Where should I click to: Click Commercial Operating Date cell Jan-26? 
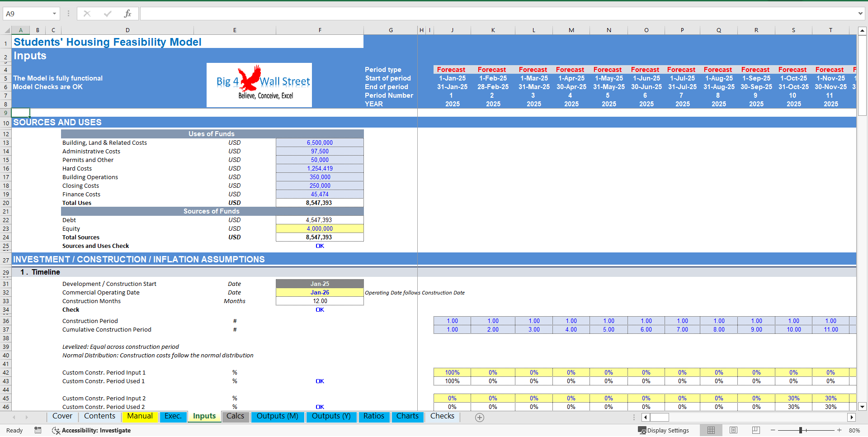tap(320, 292)
